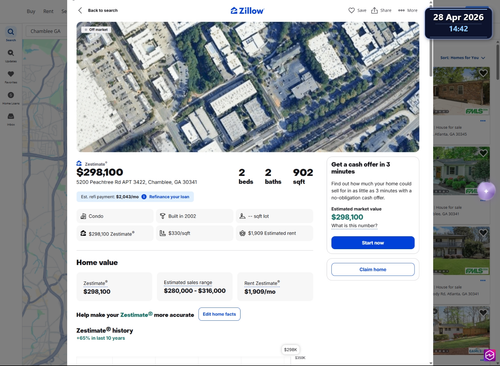Favorite the third listing card heart
The width and height of the screenshot is (500, 366).
pos(483,233)
